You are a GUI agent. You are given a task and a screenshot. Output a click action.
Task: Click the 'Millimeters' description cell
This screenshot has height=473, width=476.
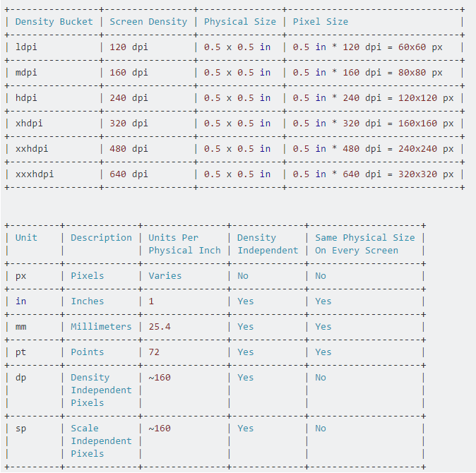pyautogui.click(x=101, y=327)
